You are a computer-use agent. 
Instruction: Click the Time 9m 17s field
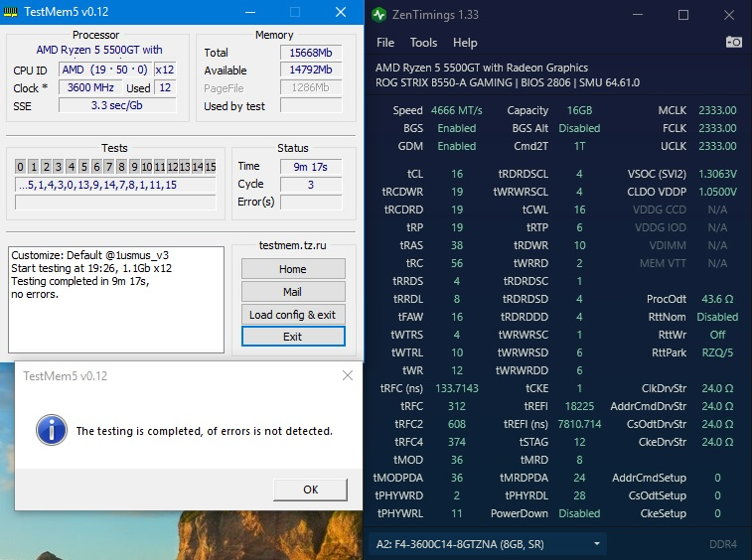(x=311, y=167)
